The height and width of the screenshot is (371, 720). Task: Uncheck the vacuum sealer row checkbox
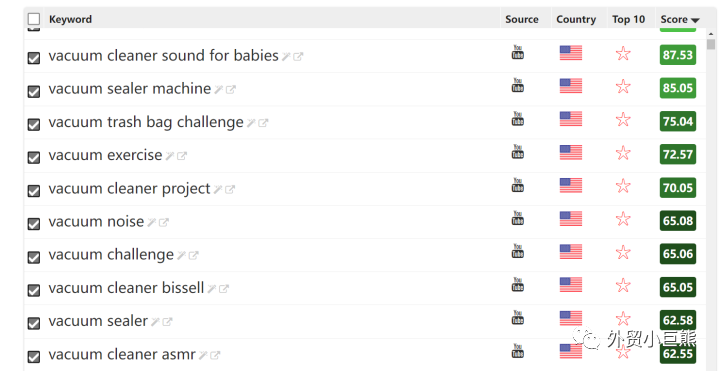34,323
